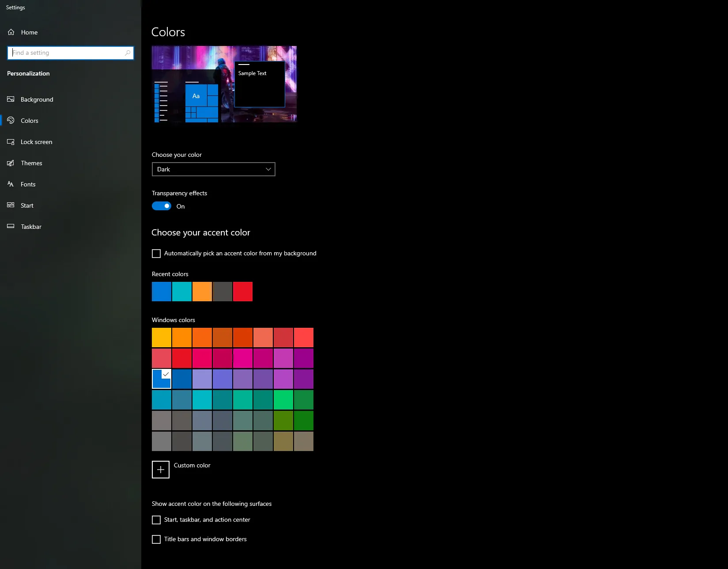Image resolution: width=728 pixels, height=569 pixels.
Task: Select the hot pink magenta Windows color
Action: 243,358
